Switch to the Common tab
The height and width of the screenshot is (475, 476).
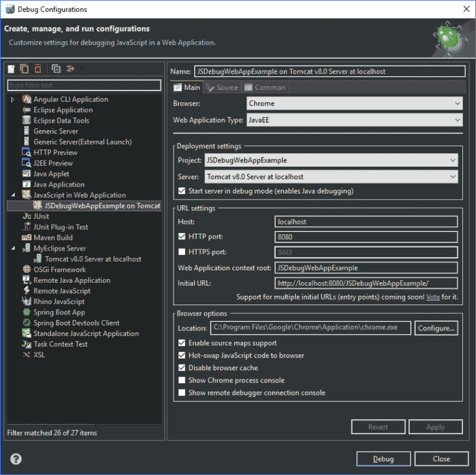click(265, 87)
